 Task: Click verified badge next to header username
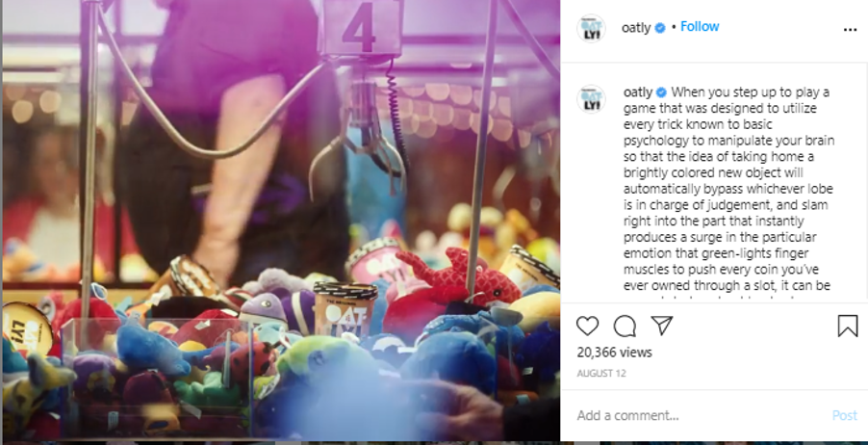660,28
